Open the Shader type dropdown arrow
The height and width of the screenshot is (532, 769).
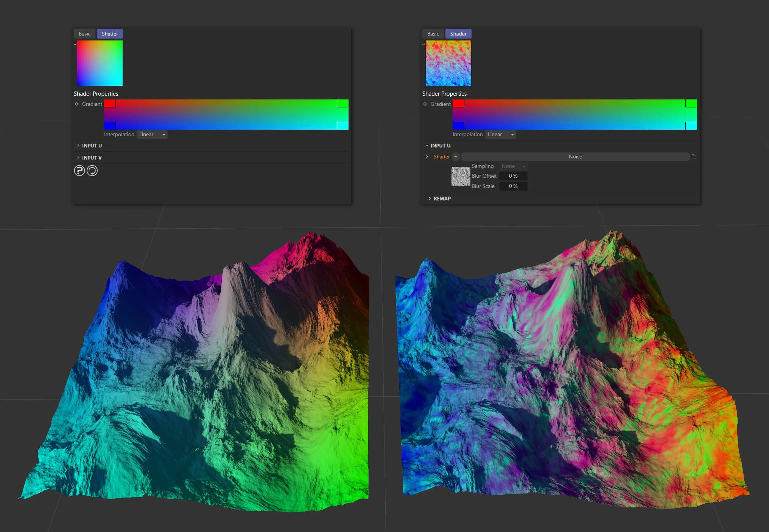(456, 157)
